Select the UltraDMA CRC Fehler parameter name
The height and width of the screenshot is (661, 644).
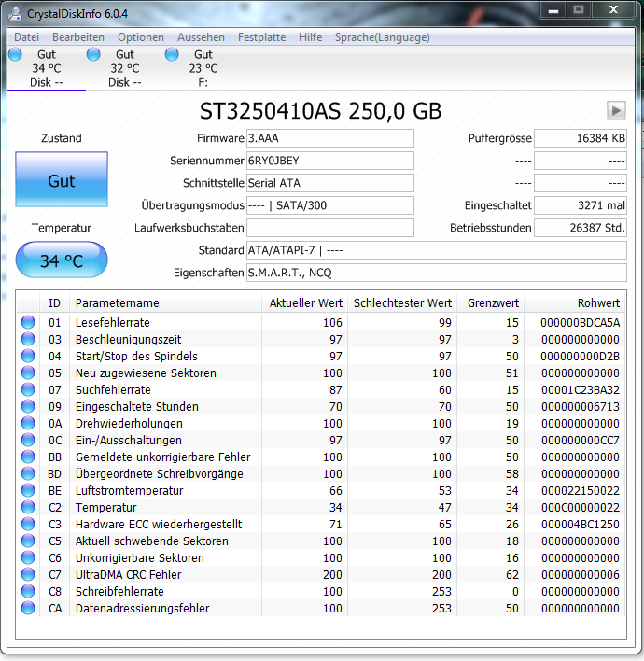point(128,574)
